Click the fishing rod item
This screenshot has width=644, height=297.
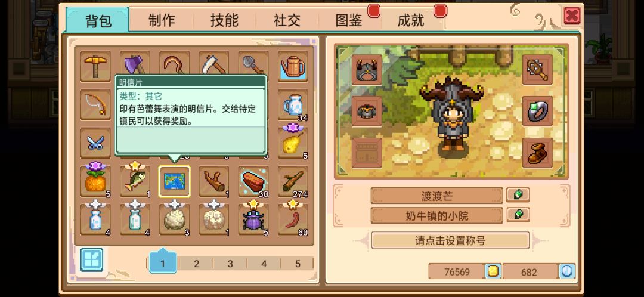(x=95, y=104)
